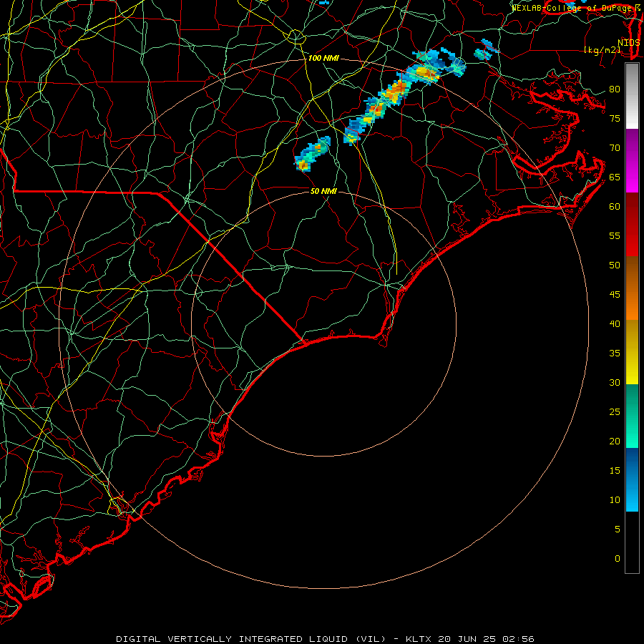The width and height of the screenshot is (644, 644).
Task: Click the NIDS label above the scale
Action: pyautogui.click(x=628, y=42)
